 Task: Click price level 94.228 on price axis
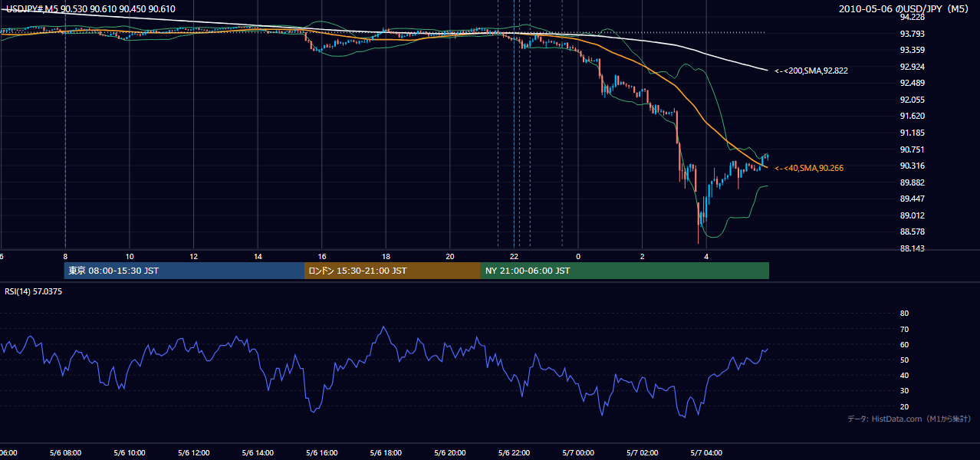tap(912, 18)
